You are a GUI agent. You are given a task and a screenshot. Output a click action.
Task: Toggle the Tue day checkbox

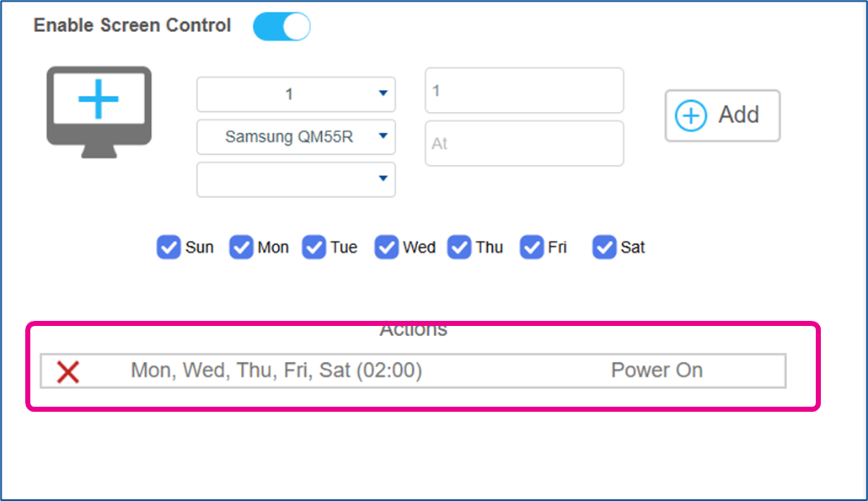click(x=313, y=248)
